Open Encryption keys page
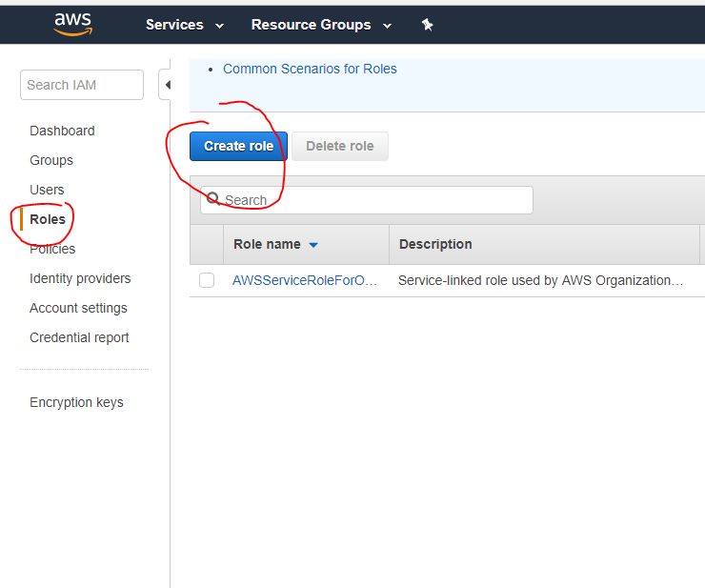 [76, 402]
